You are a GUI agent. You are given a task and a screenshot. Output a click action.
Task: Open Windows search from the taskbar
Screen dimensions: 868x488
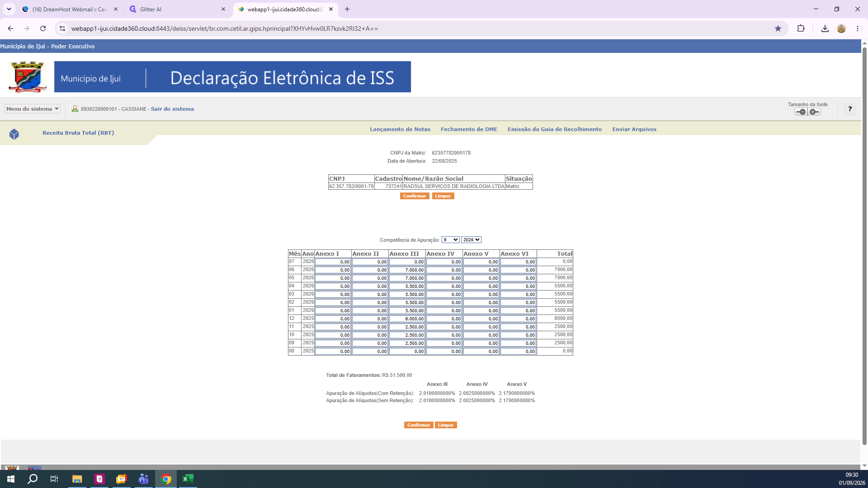33,479
